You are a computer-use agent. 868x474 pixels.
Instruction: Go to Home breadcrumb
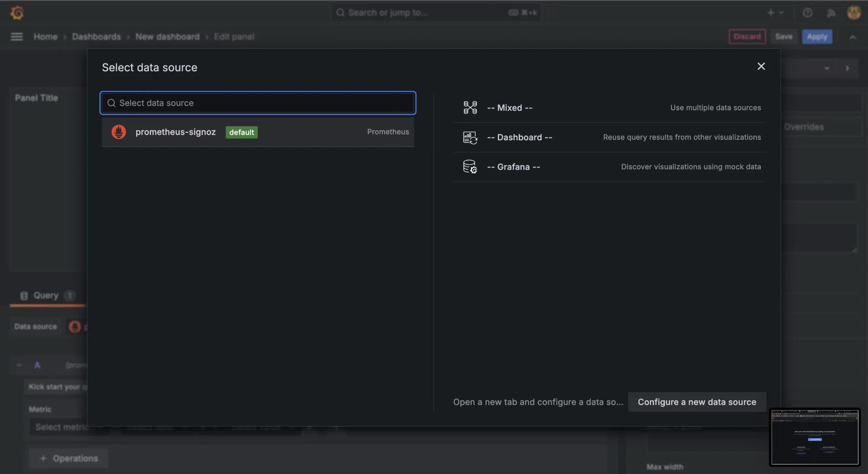pos(46,37)
